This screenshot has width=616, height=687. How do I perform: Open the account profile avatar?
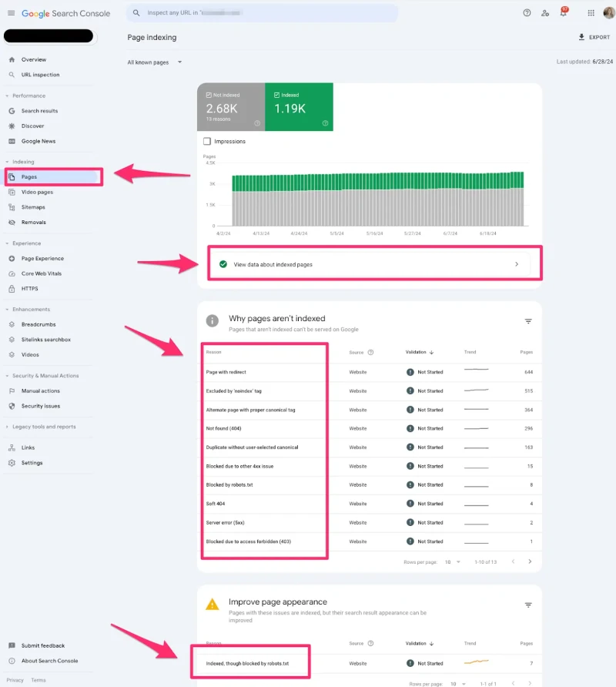click(609, 13)
